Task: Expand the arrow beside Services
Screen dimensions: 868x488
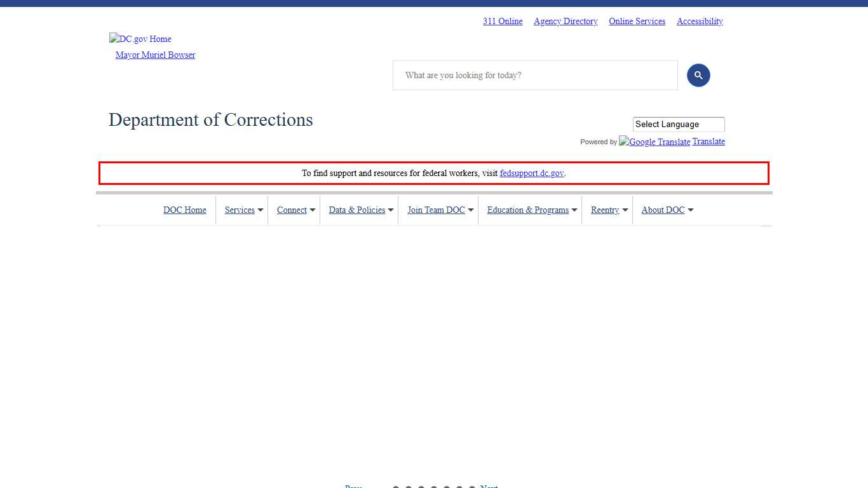Action: pyautogui.click(x=261, y=210)
